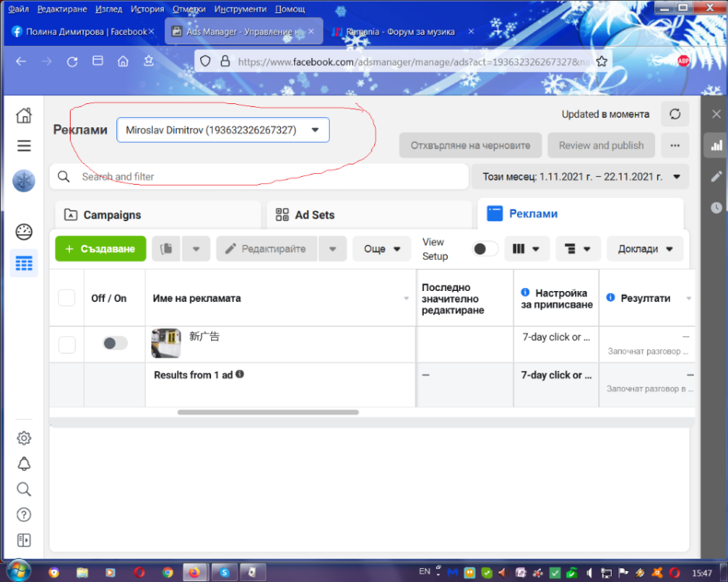Click the info icon next to Резултати
The width and height of the screenshot is (728, 582).
pos(611,297)
